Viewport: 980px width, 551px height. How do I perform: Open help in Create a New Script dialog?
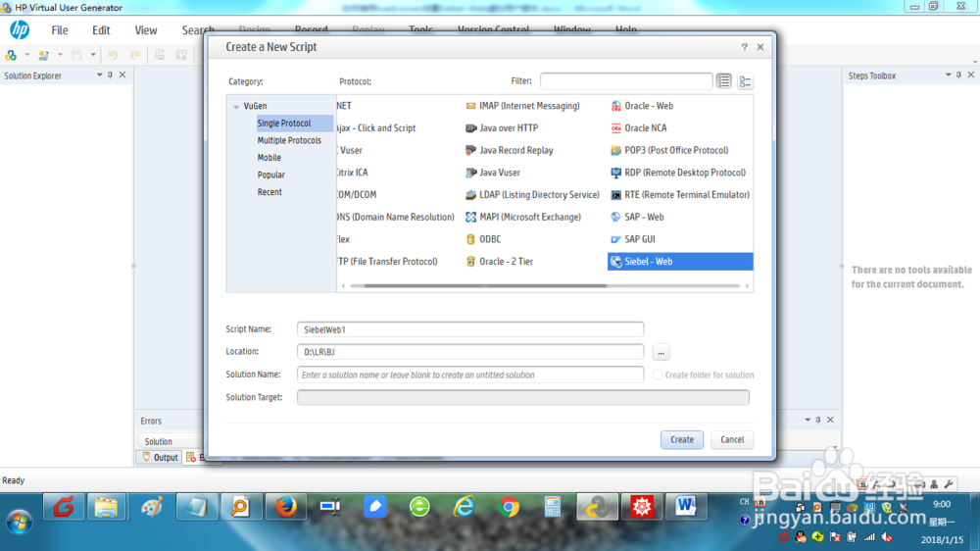point(745,47)
